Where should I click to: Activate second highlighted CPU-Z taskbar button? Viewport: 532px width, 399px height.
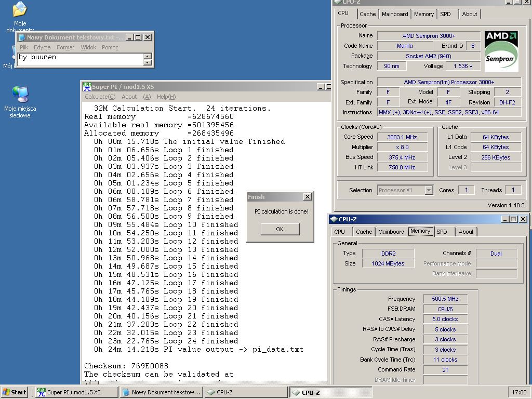(x=331, y=392)
